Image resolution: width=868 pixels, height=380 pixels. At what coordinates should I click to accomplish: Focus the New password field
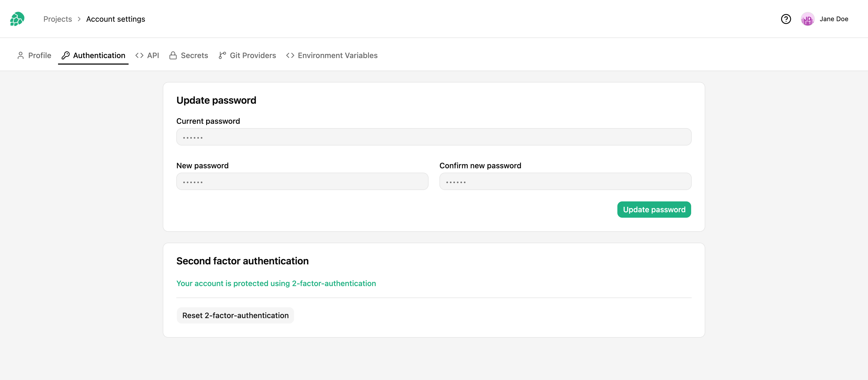click(x=302, y=181)
